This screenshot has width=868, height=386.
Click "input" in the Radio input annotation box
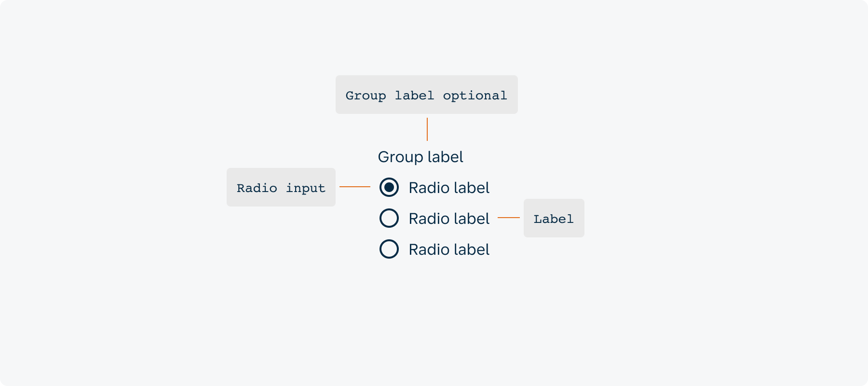point(306,188)
